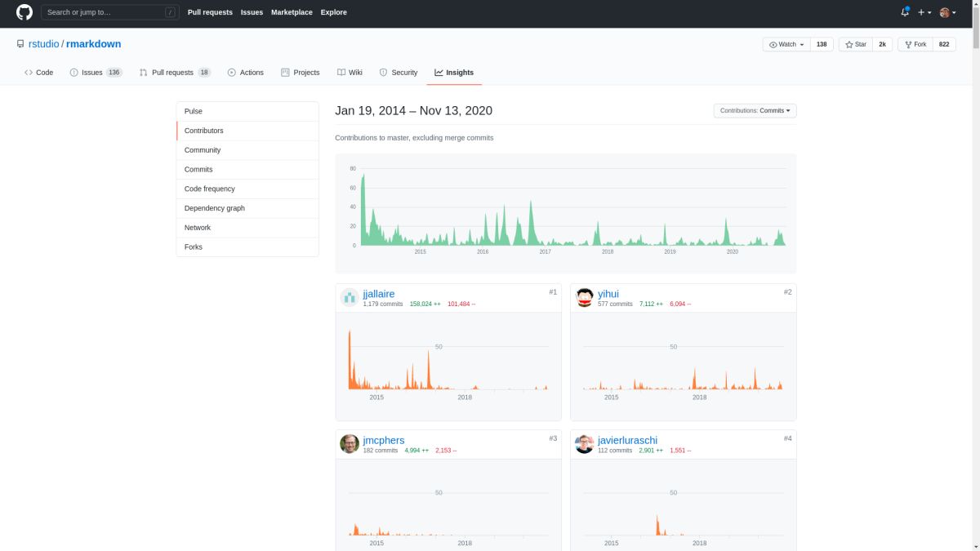Switch to the Projects tab
This screenshot has width=980, height=551.
point(300,73)
